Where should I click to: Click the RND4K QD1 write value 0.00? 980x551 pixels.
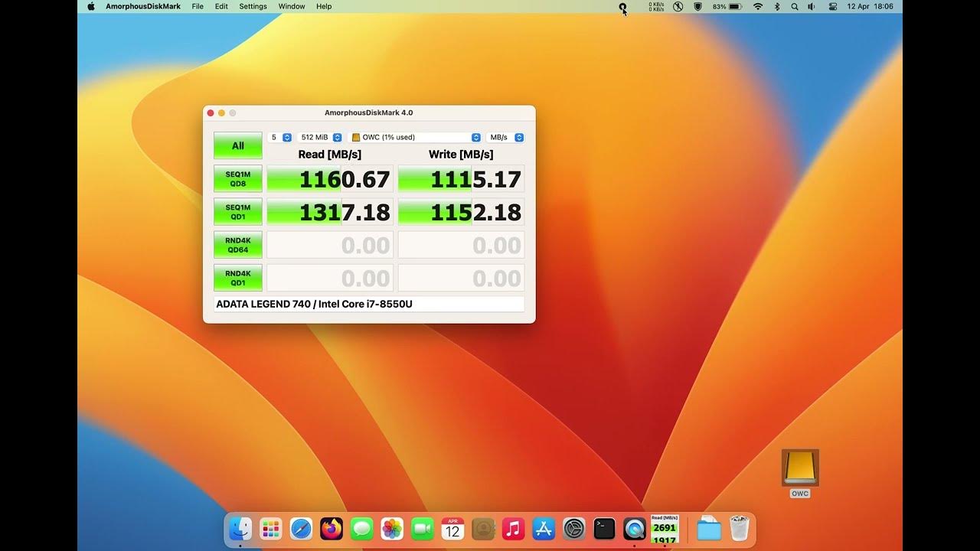[x=462, y=278]
